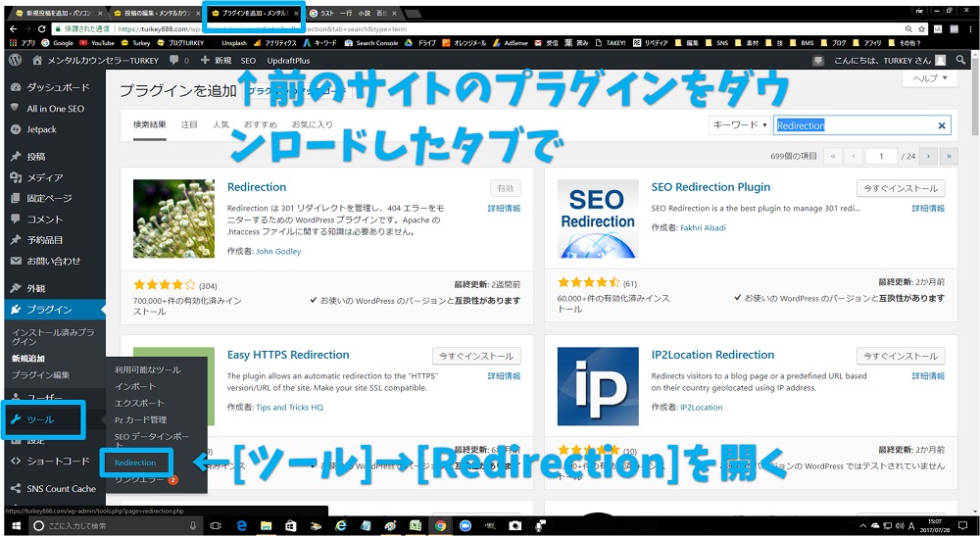Go back with the browser back arrow
980x536 pixels.
pyautogui.click(x=14, y=28)
